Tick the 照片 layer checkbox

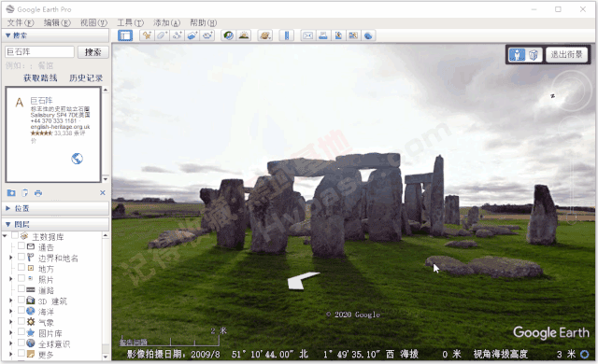click(21, 278)
